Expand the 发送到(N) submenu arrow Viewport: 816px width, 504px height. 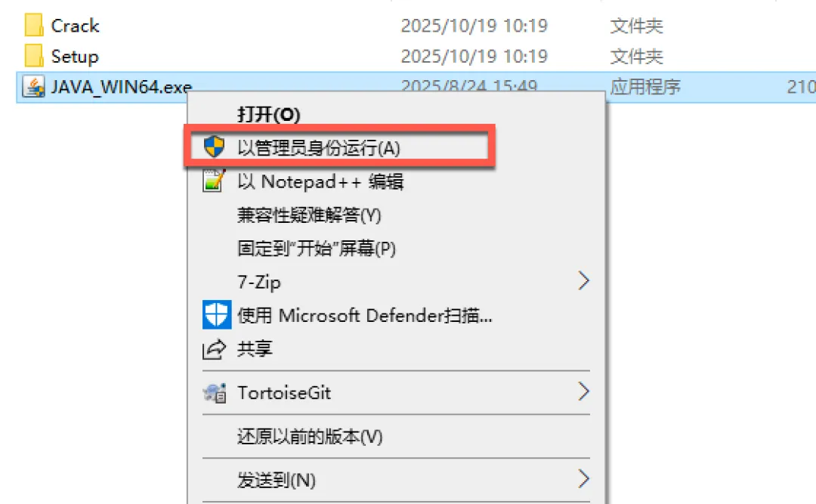tap(583, 478)
